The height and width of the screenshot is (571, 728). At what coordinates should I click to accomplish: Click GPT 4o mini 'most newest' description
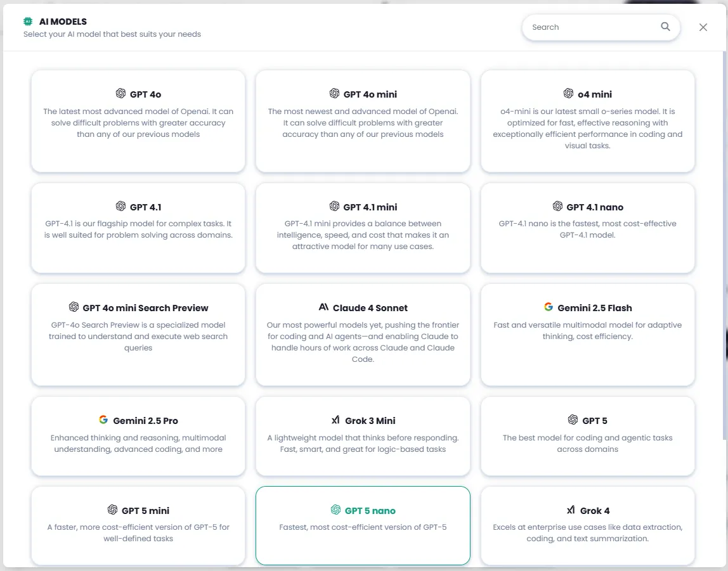click(363, 123)
